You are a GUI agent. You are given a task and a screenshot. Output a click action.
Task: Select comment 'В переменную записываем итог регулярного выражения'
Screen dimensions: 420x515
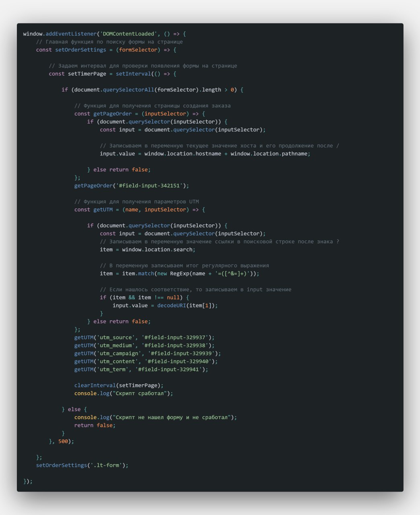point(185,266)
